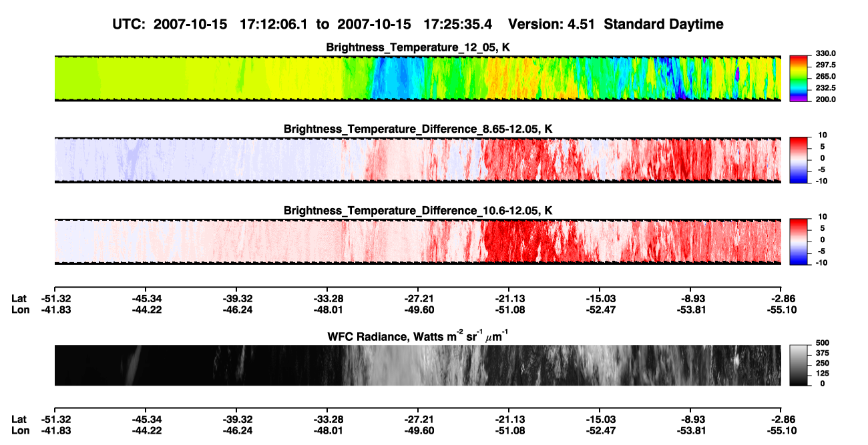Click the 125 tick on the WFC colorbar

(x=821, y=373)
